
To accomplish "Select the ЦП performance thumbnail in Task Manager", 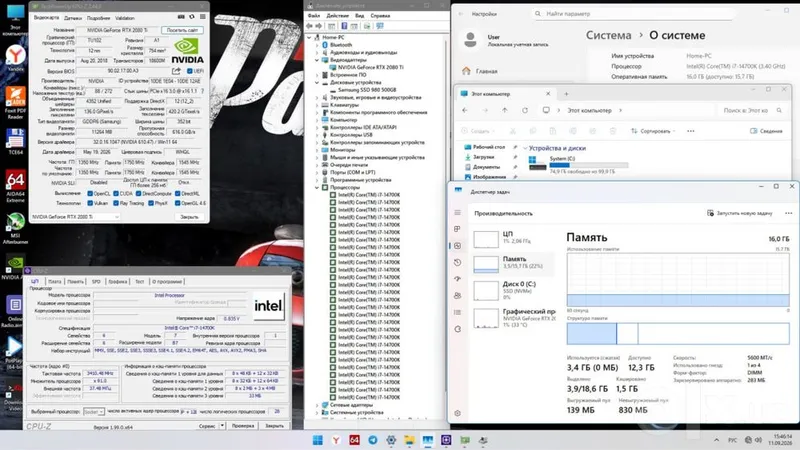I will click(486, 239).
